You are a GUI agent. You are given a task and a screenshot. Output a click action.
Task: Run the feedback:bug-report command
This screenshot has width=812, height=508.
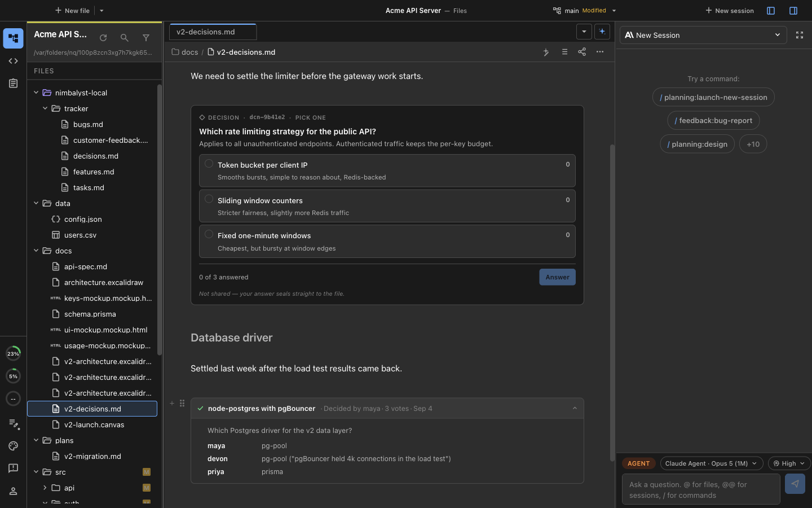point(713,120)
